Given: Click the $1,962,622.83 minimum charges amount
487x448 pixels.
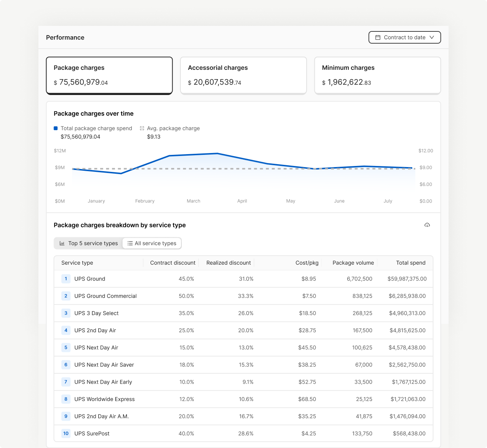Looking at the screenshot, I should (346, 82).
